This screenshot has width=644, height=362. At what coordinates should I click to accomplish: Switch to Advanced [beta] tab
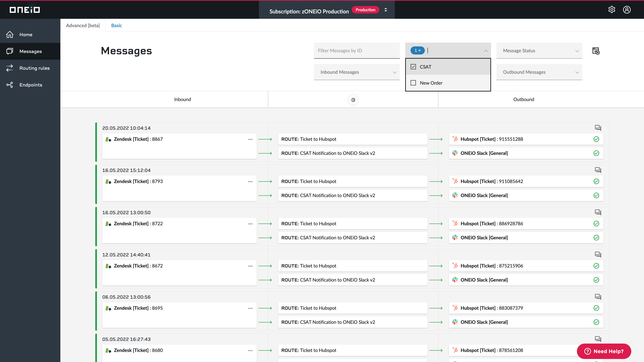point(83,25)
